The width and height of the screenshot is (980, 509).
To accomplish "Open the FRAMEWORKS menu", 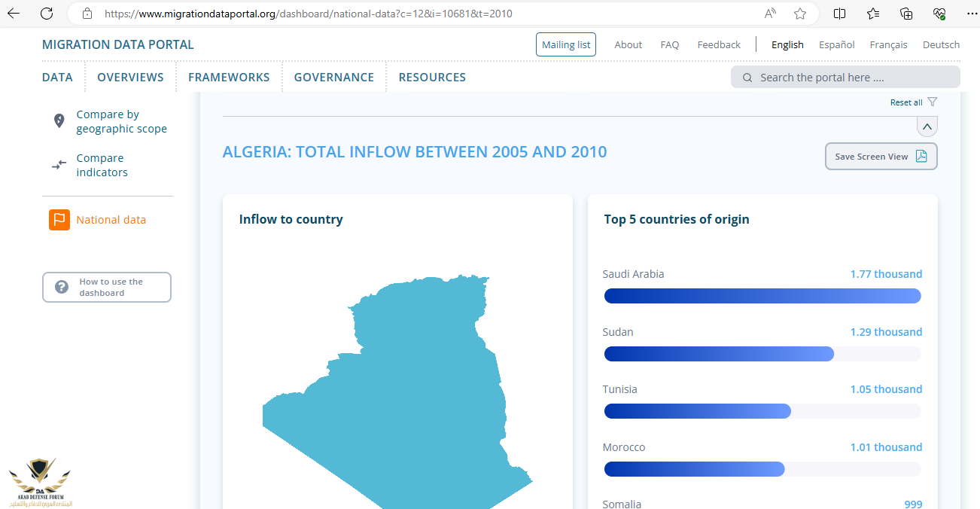I will (x=229, y=78).
